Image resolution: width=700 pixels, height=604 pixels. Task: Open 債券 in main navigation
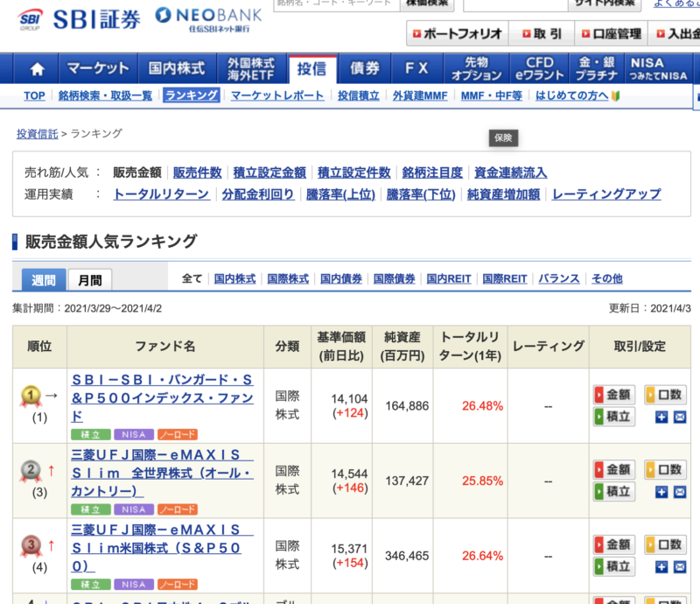[364, 69]
